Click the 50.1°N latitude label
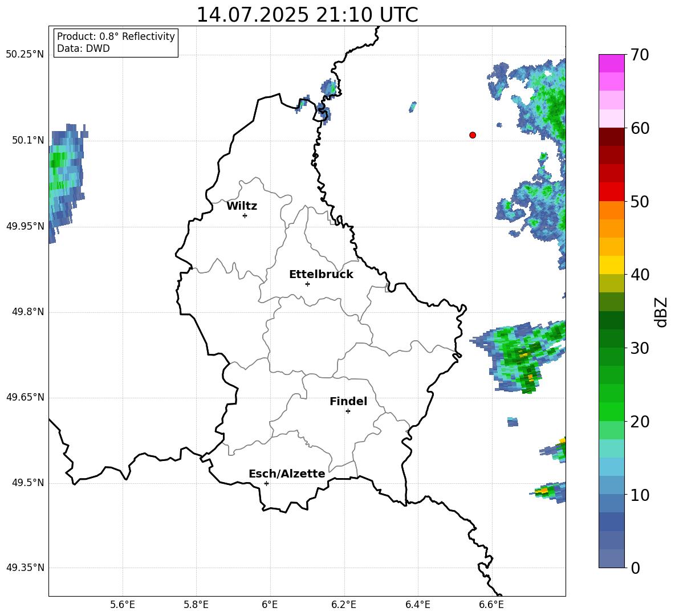675x616 pixels. tap(29, 140)
